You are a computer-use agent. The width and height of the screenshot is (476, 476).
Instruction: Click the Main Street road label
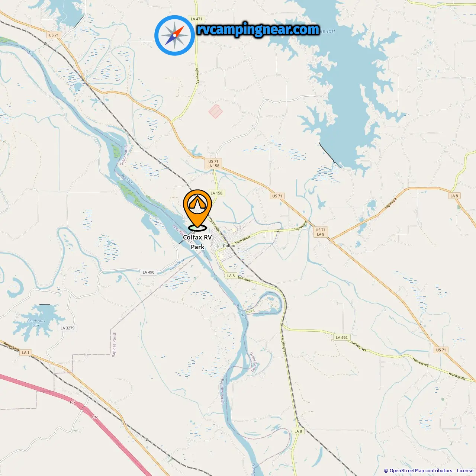click(x=243, y=239)
